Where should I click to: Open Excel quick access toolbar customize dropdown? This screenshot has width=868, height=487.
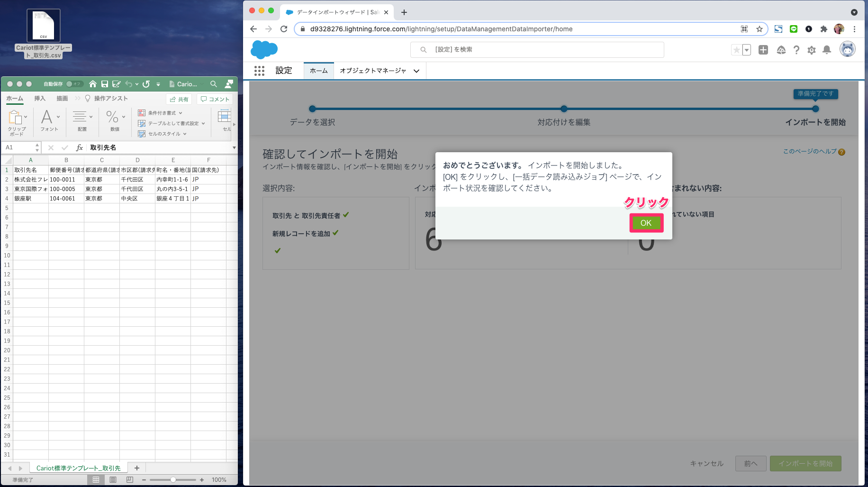(x=158, y=84)
